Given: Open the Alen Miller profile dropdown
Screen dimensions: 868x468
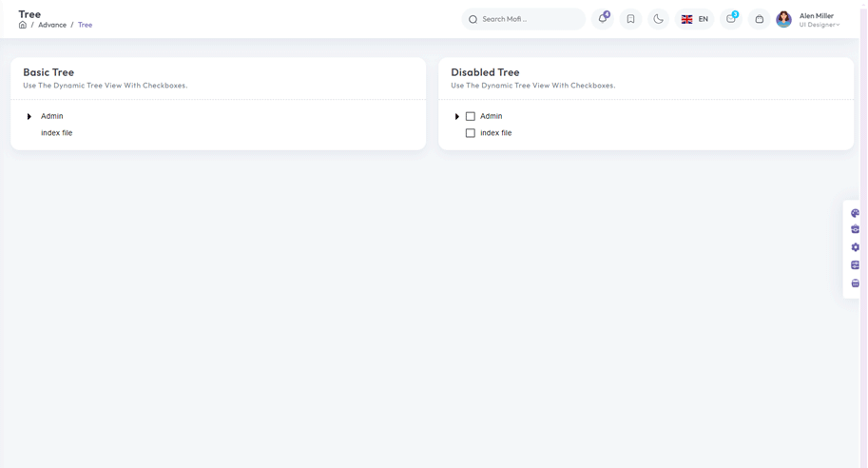Looking at the screenshot, I should point(808,19).
